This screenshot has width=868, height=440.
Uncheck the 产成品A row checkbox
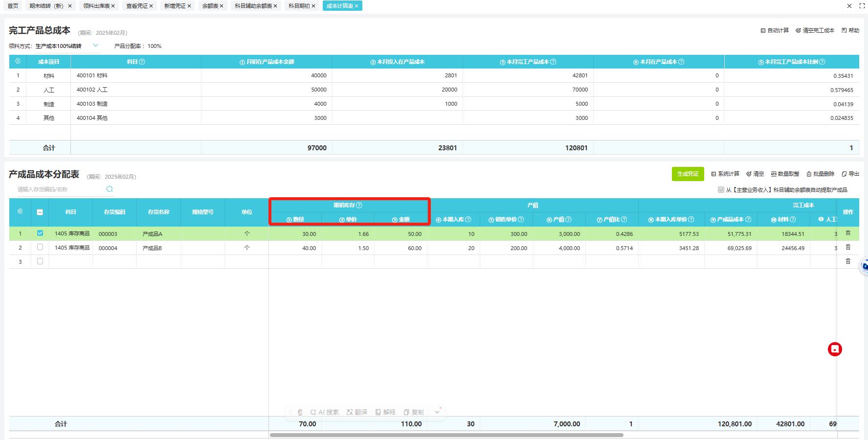(40, 233)
